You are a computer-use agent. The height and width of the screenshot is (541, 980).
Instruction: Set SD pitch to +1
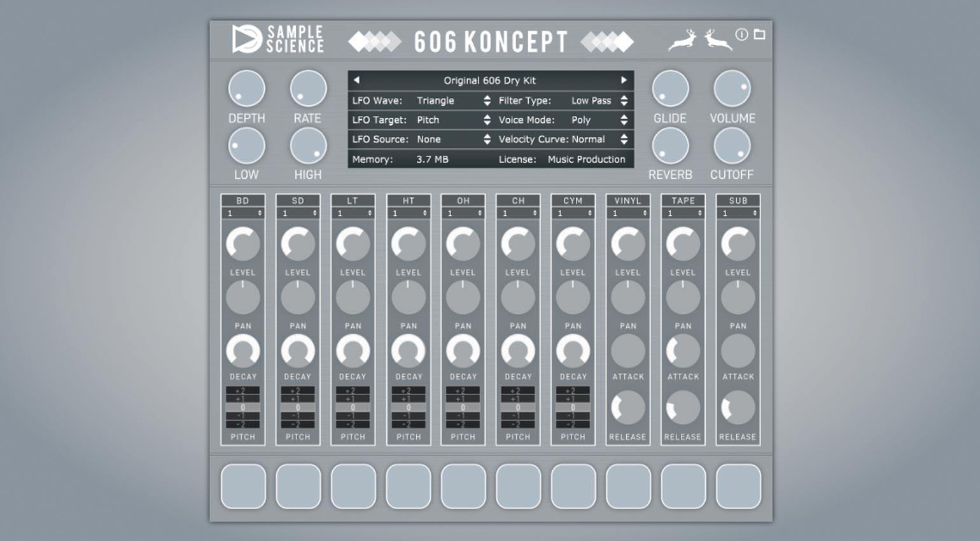click(298, 399)
